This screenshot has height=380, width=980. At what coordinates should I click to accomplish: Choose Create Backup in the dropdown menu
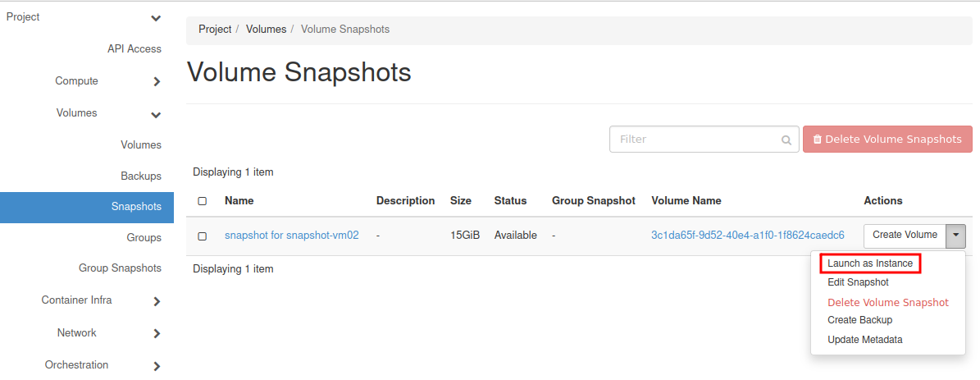click(859, 320)
